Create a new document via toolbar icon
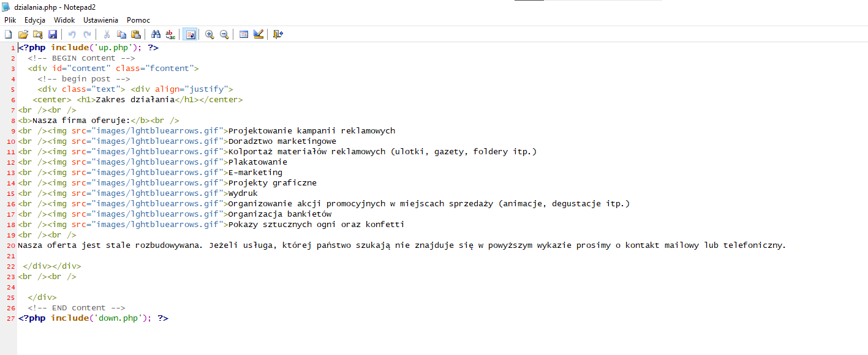This screenshot has width=868, height=355. 9,34
